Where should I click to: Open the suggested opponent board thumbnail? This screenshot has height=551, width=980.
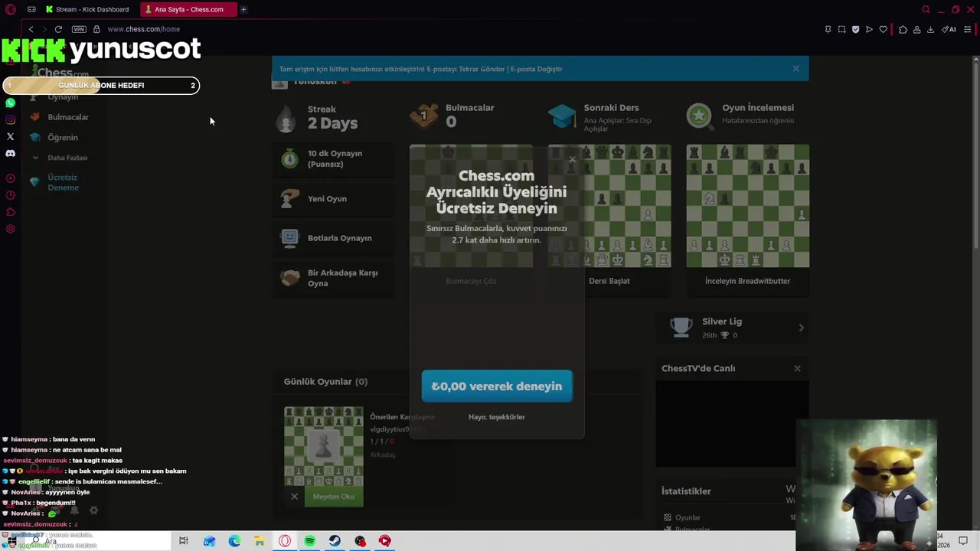[x=324, y=447]
